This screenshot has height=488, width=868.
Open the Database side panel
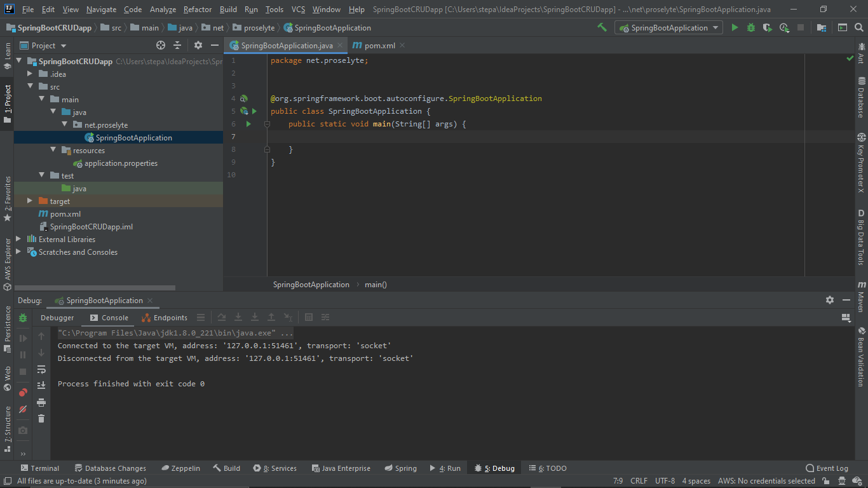tap(862, 97)
